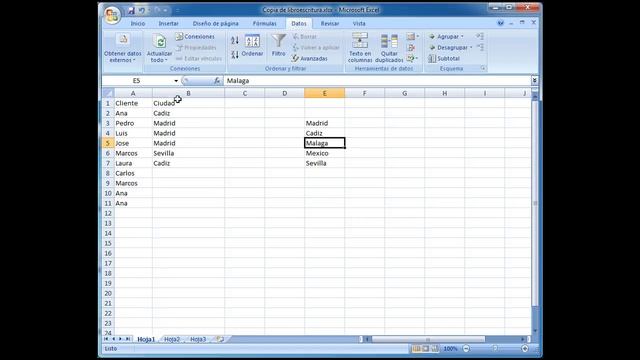The image size is (640, 360).
Task: Click the Select All corner button
Action: (x=108, y=93)
